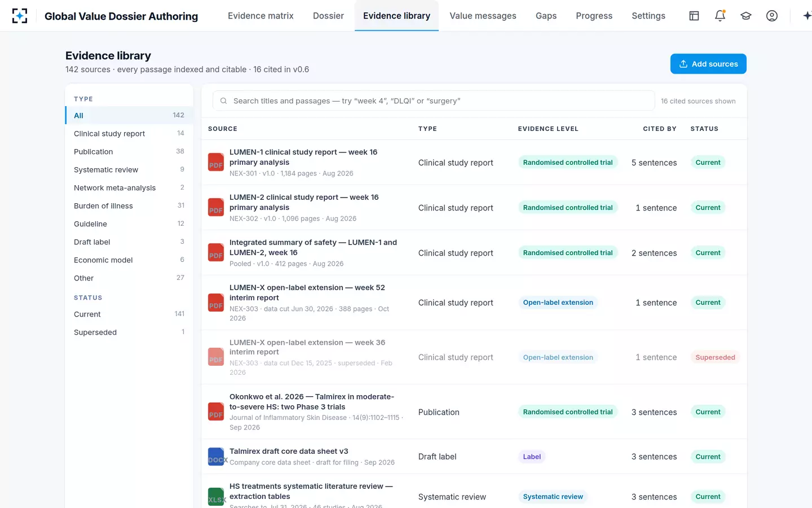Open HS treatments systematic literature review
This screenshot has width=812, height=508.
(311, 491)
